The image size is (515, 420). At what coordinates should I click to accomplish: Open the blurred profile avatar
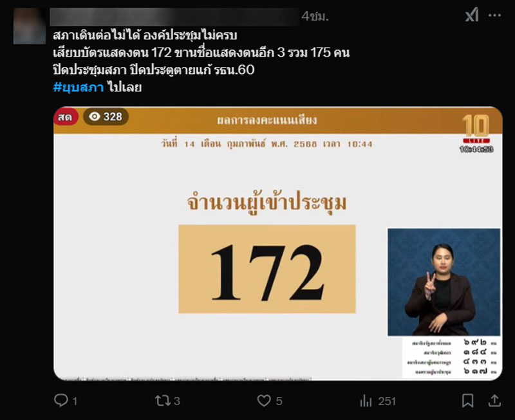pos(30,26)
